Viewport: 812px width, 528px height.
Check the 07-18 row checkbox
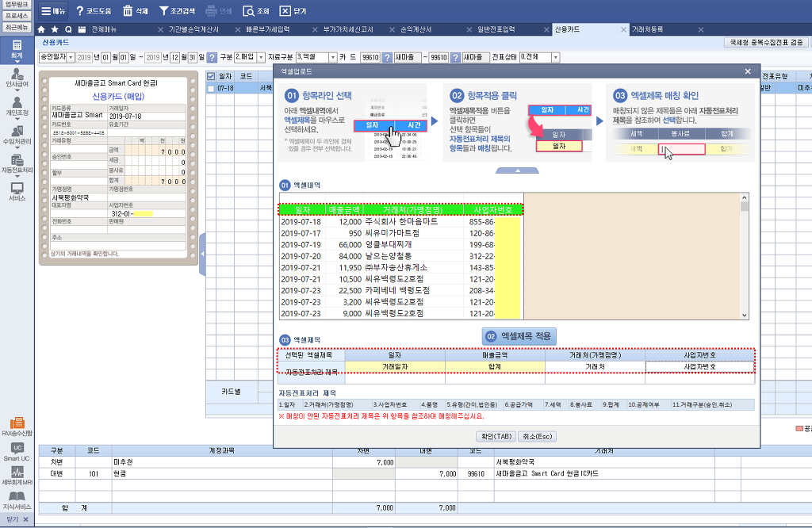(x=210, y=89)
